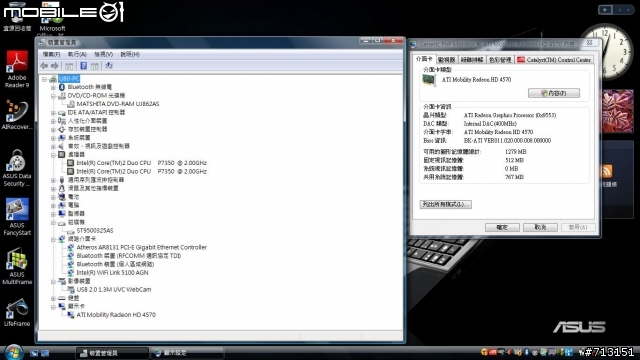Click the IDE ATA/ATAPI controllers category icon
Image resolution: width=640 pixels, height=360 pixels.
62,112
